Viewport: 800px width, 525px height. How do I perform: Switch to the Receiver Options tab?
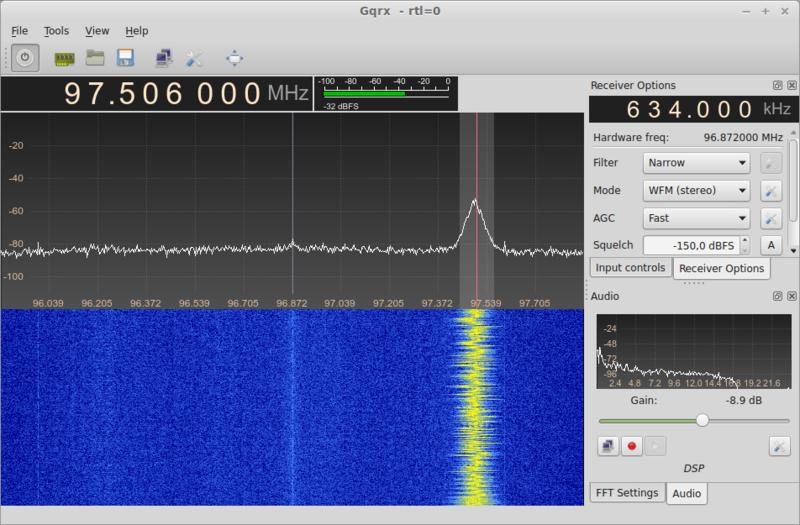coord(721,268)
